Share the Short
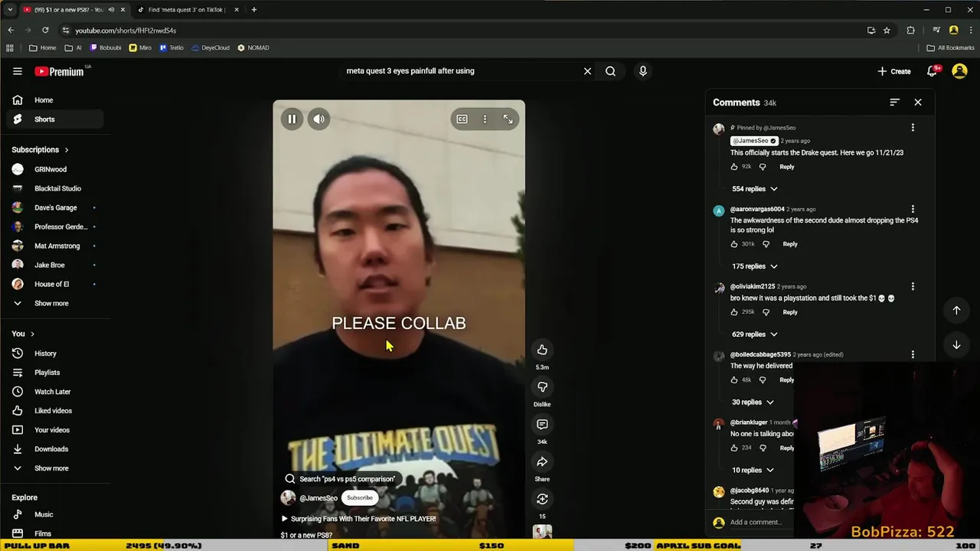980x551 pixels. 542,461
